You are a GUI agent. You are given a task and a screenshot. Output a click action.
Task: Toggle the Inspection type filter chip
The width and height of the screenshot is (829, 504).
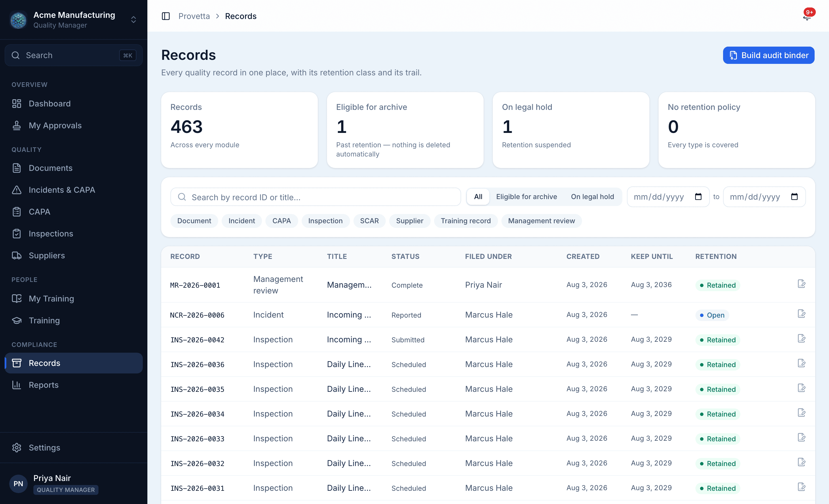tap(325, 221)
